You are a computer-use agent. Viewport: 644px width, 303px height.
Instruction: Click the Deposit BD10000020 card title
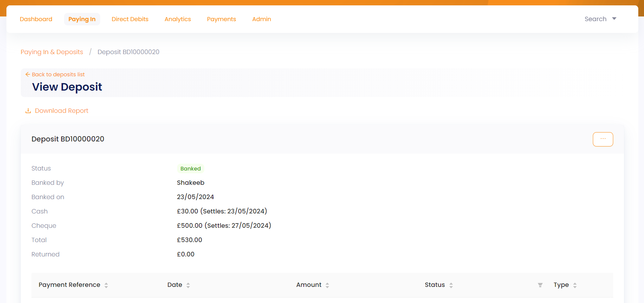pyautogui.click(x=68, y=139)
